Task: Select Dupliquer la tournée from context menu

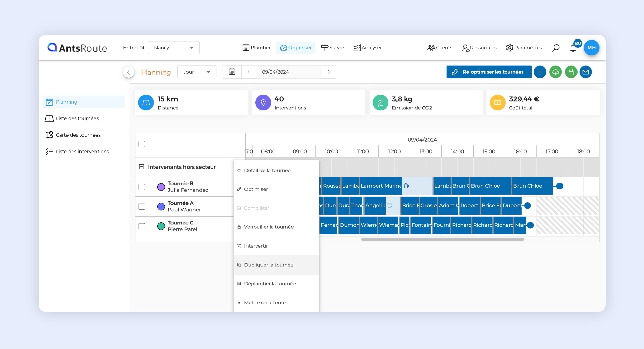Action: (x=269, y=265)
